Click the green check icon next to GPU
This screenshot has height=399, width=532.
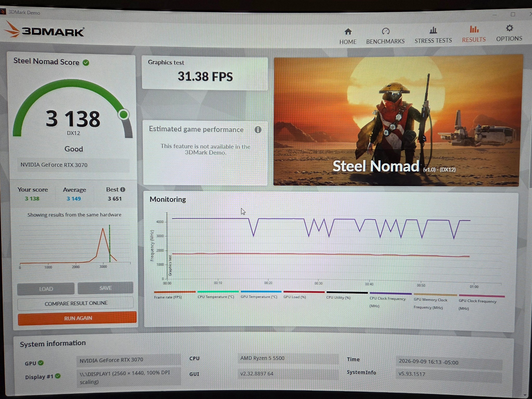[x=41, y=363]
